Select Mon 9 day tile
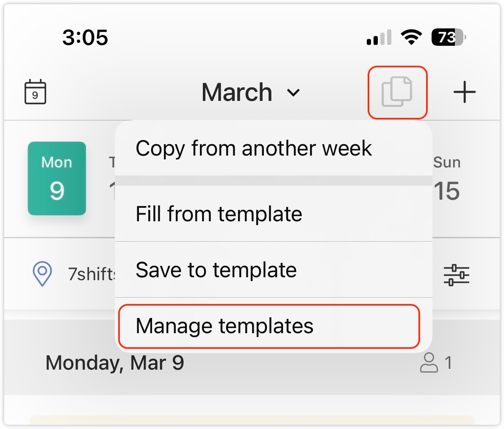This screenshot has height=429, width=504. pyautogui.click(x=57, y=178)
